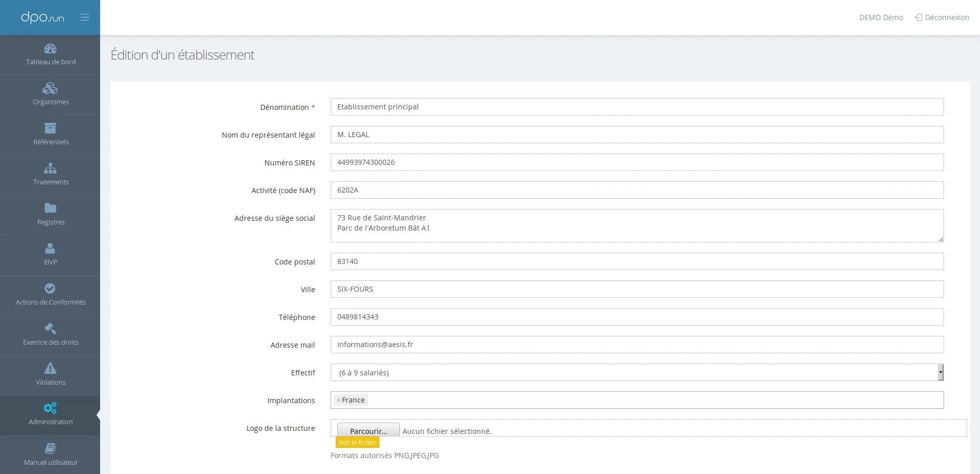The height and width of the screenshot is (474, 980).
Task: Focus the Numéro SIREN input field
Action: pos(637,162)
